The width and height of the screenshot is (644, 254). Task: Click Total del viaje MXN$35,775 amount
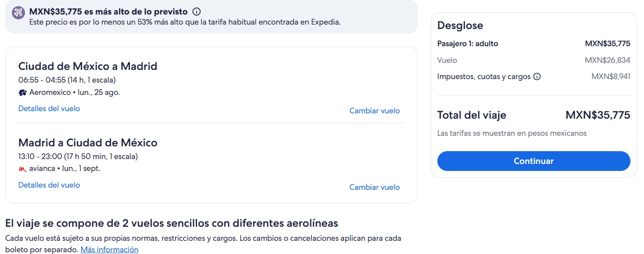(598, 115)
